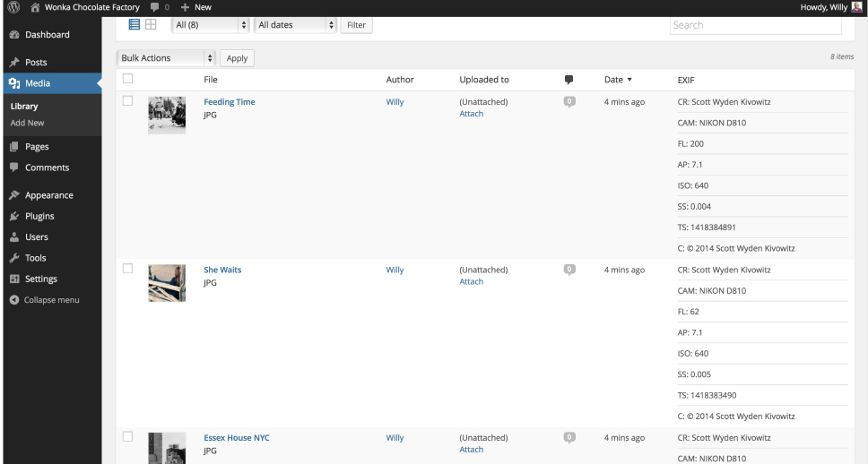The height and width of the screenshot is (464, 868).
Task: Click the Filter button
Action: click(x=357, y=25)
